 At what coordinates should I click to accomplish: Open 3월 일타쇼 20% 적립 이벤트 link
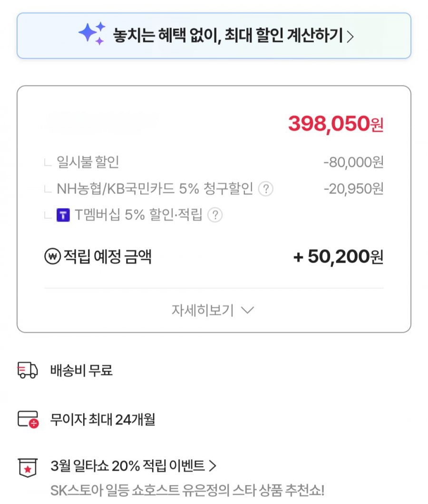133,466
